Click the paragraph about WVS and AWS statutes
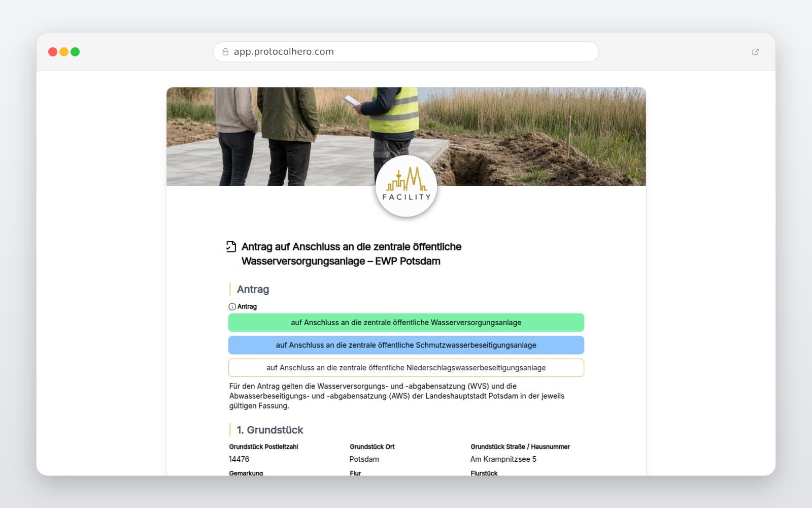812x508 pixels. [x=396, y=396]
